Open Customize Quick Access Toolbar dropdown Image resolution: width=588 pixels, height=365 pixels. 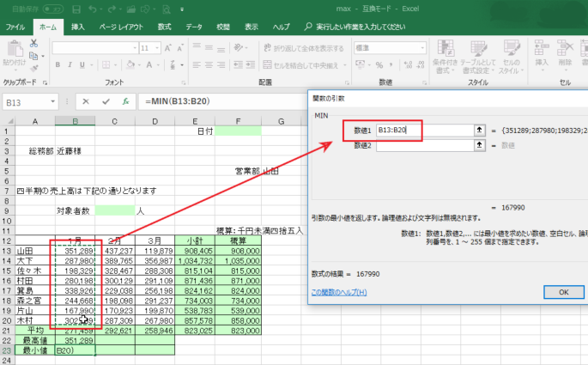pyautogui.click(x=182, y=9)
